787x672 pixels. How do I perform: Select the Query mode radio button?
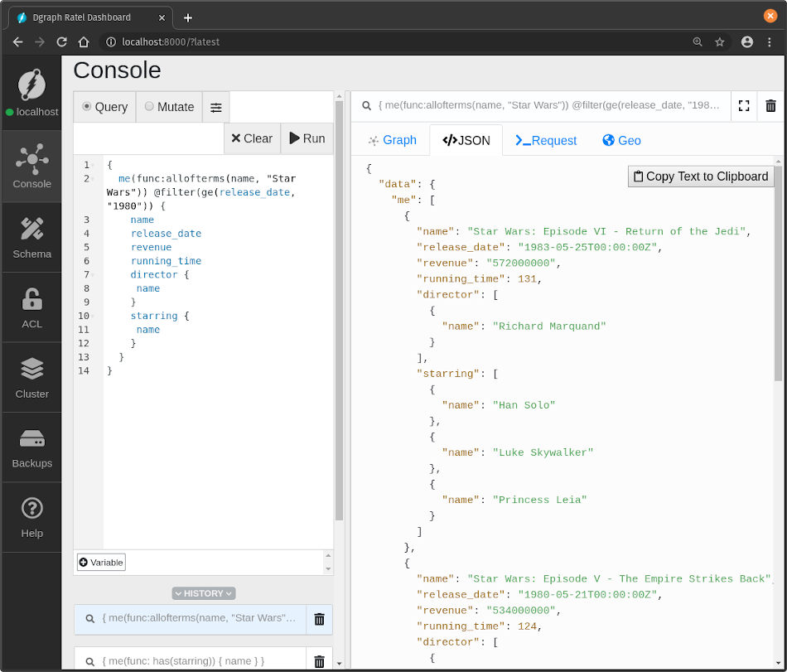tap(89, 106)
